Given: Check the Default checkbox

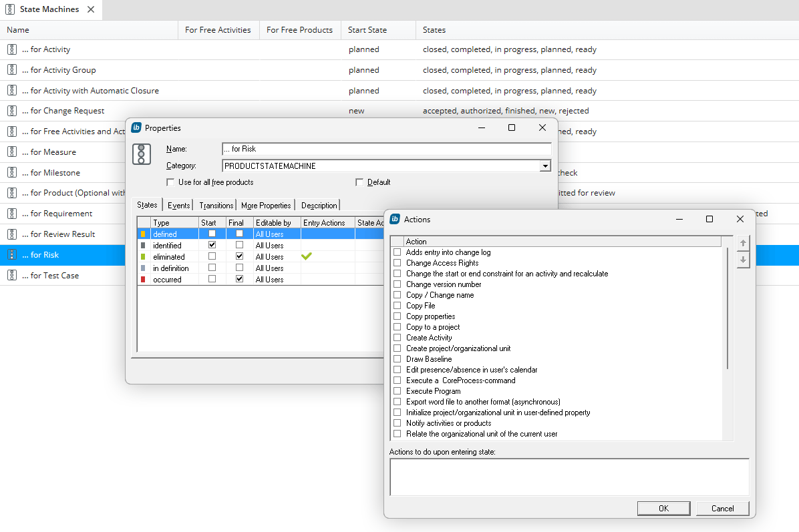Looking at the screenshot, I should 359,182.
